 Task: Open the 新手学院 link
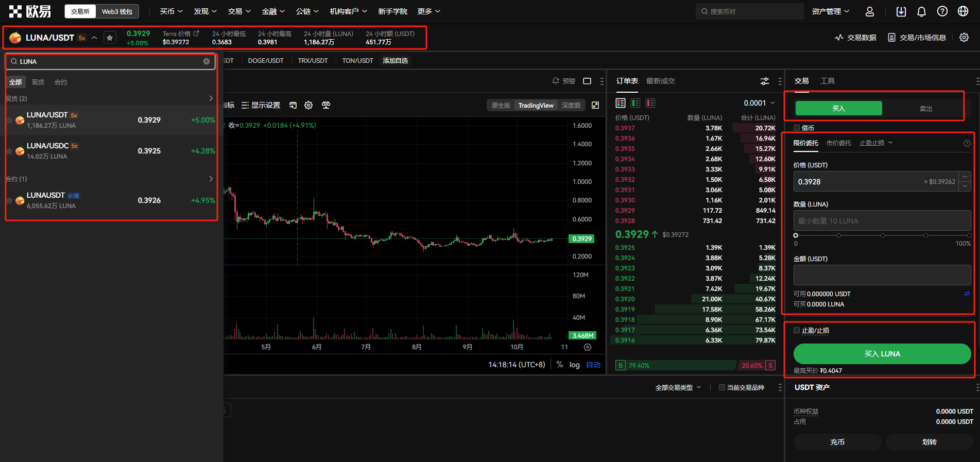tap(392, 11)
